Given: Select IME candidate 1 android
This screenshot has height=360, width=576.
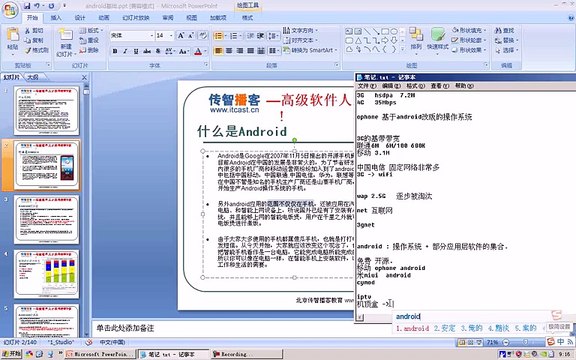Looking at the screenshot, I should [x=412, y=328].
